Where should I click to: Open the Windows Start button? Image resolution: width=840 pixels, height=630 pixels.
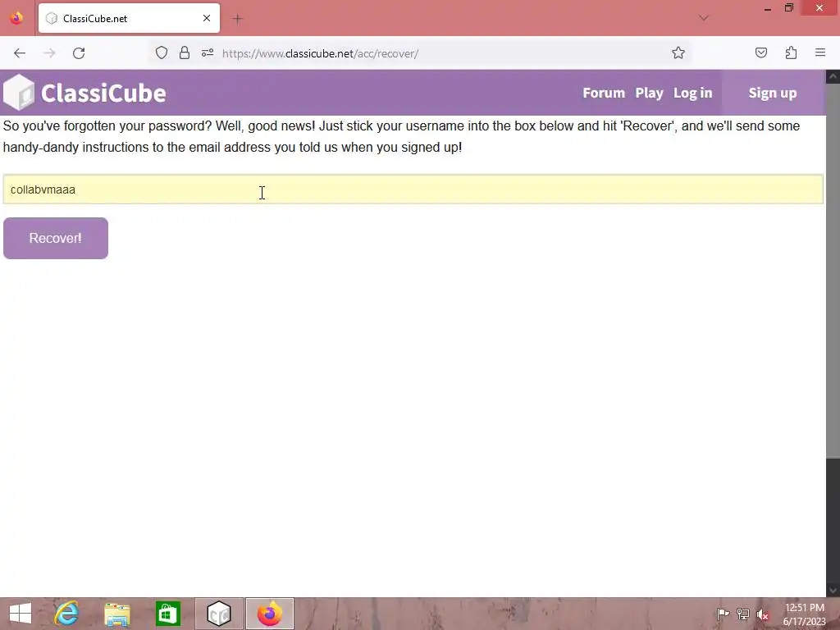(21, 614)
